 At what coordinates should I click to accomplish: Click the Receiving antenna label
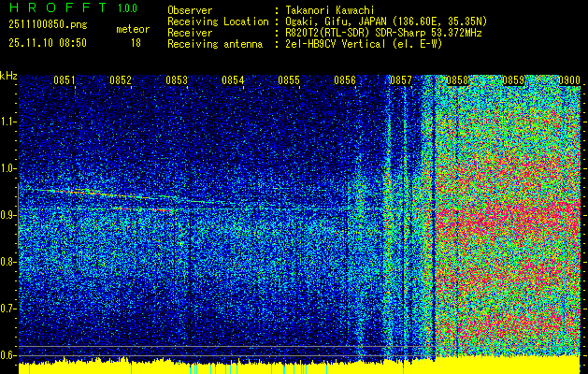[215, 44]
